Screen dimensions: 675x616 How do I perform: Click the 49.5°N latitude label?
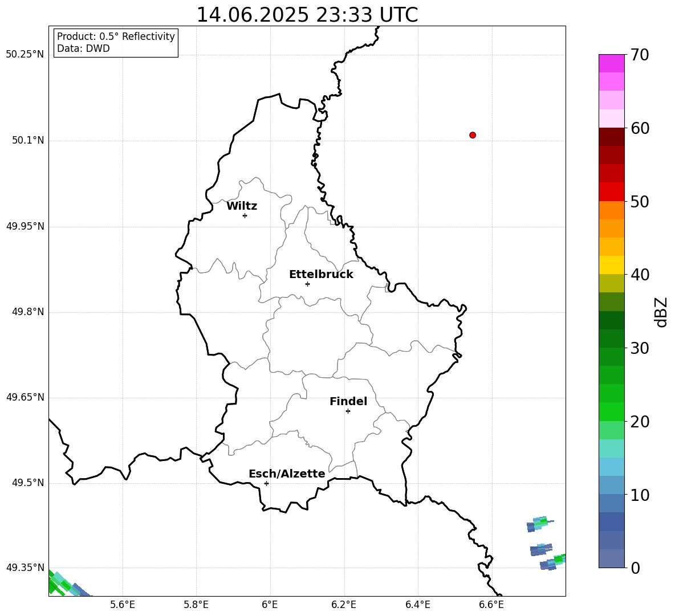tap(28, 483)
